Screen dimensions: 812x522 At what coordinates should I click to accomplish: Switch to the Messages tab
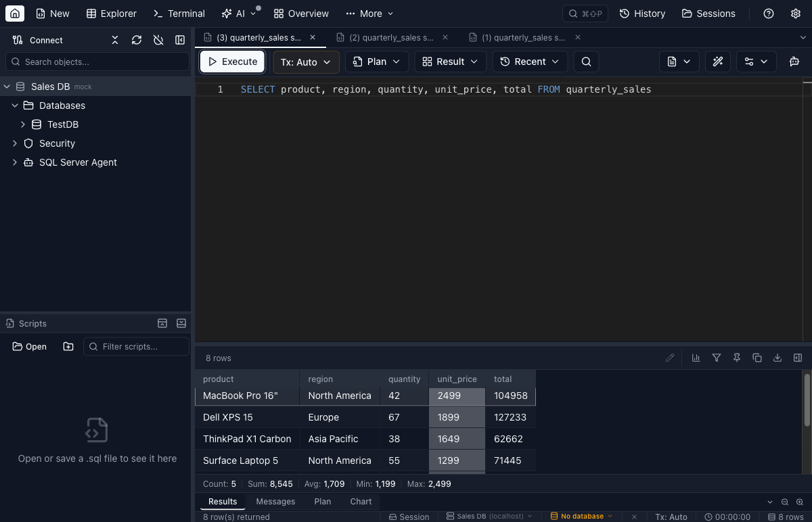pos(275,501)
